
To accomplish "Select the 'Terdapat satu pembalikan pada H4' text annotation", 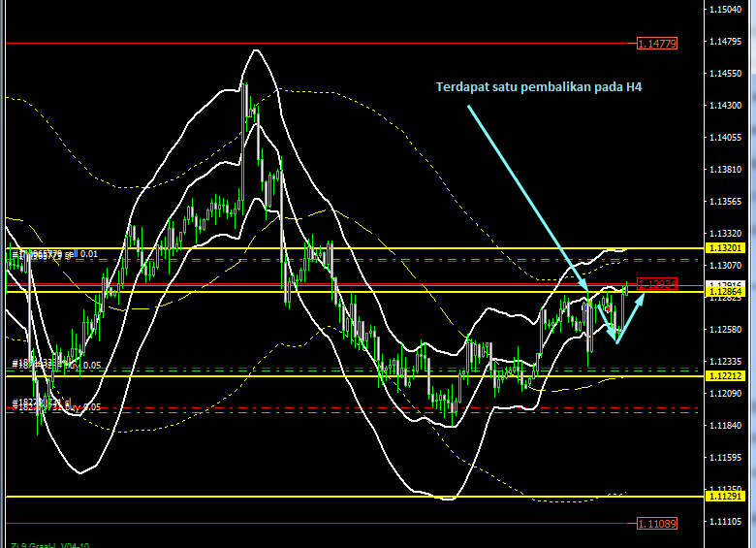I will pyautogui.click(x=540, y=87).
